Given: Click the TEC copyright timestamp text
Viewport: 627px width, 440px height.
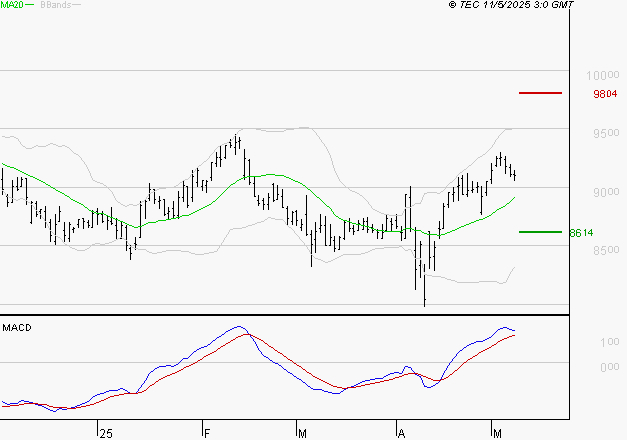Looking at the screenshot, I should click(511, 5).
